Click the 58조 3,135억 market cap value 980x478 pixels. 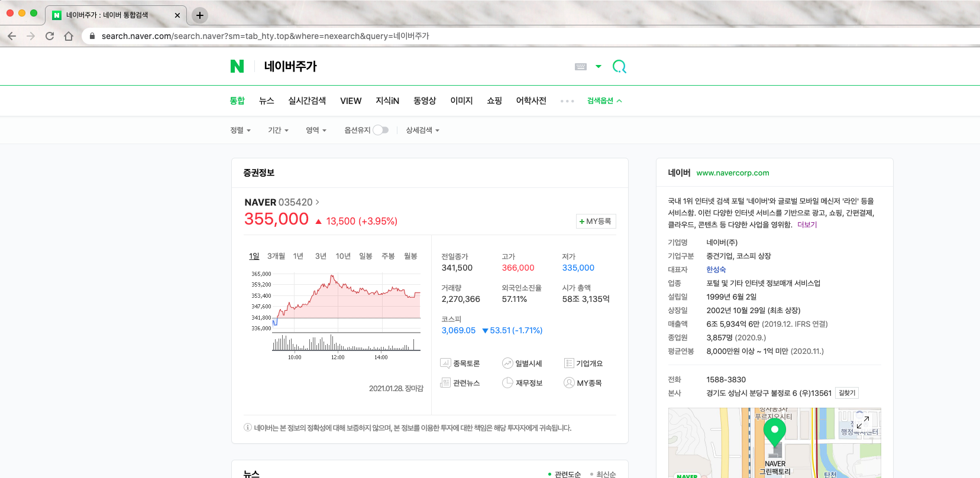tap(586, 299)
